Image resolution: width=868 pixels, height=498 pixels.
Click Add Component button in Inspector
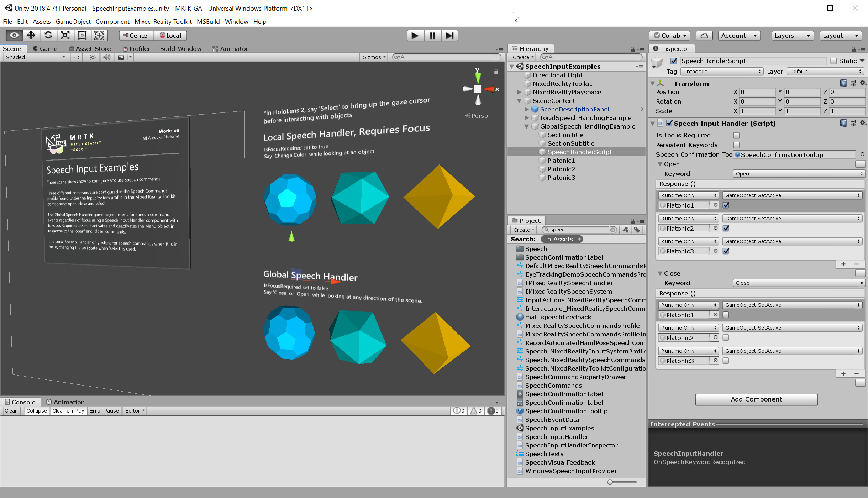756,399
